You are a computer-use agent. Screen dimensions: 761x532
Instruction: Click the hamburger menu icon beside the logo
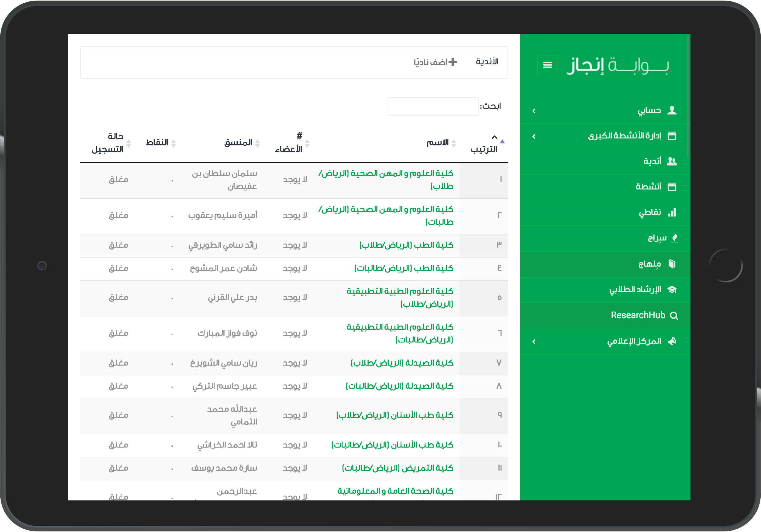tap(547, 65)
